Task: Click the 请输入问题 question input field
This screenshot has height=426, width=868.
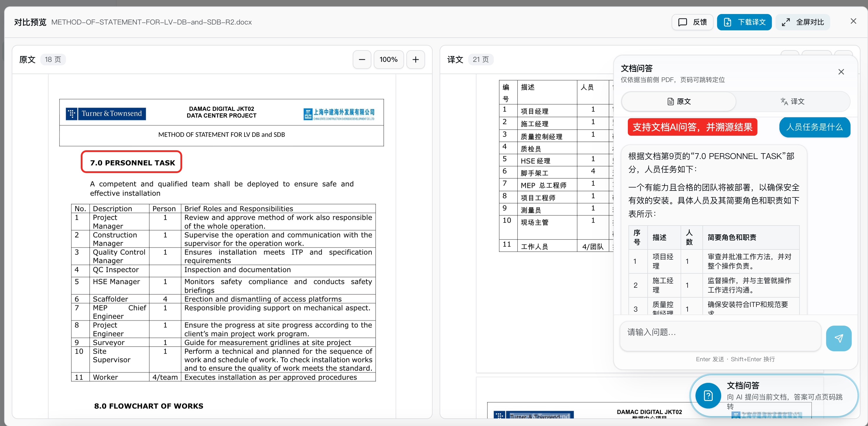Action: [x=720, y=336]
